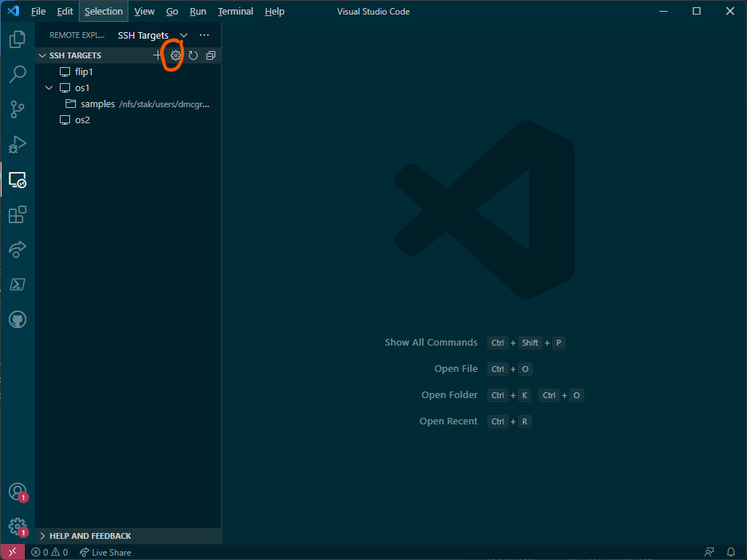This screenshot has height=560, width=747.
Task: Collapse the os1 host node
Action: (x=49, y=87)
